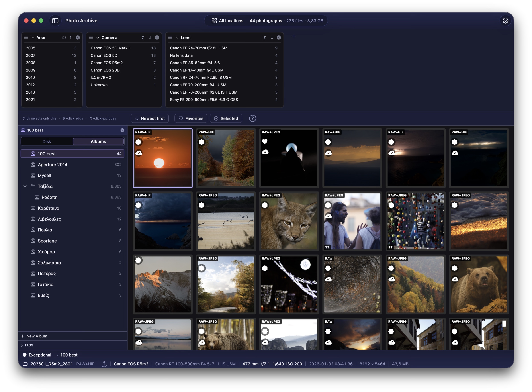The image size is (532, 392).
Task: Switch to the Disk tab
Action: 47,141
